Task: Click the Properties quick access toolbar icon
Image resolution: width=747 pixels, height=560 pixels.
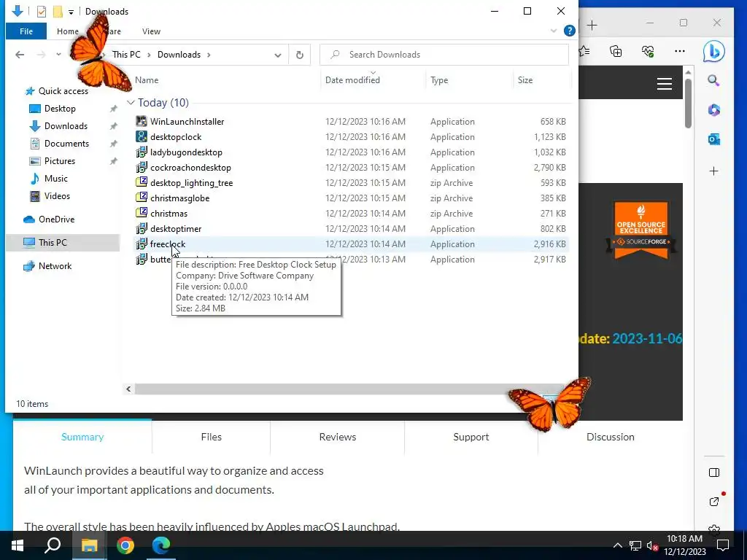Action: 42,12
